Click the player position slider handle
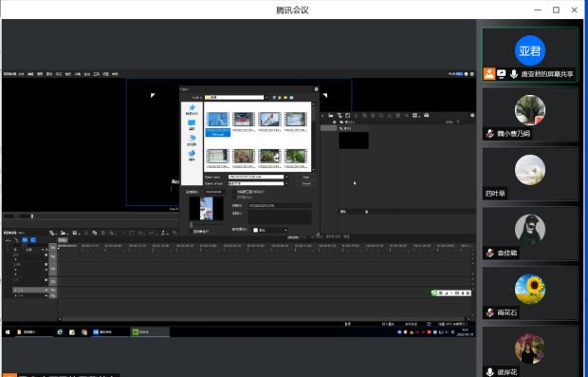 pyautogui.click(x=32, y=217)
